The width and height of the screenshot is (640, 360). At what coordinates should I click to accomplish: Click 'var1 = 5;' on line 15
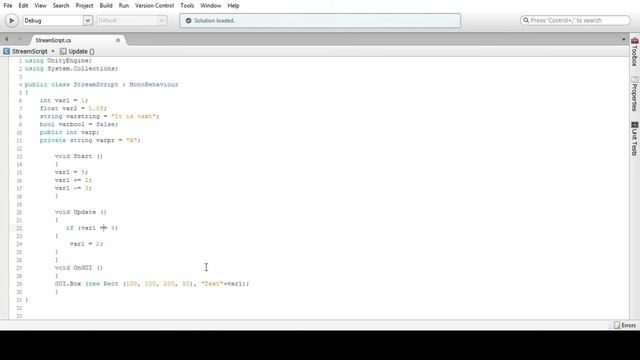[71, 172]
